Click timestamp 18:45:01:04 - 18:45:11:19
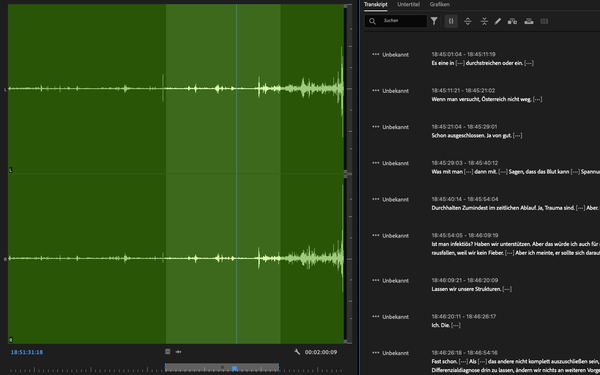 coord(463,54)
